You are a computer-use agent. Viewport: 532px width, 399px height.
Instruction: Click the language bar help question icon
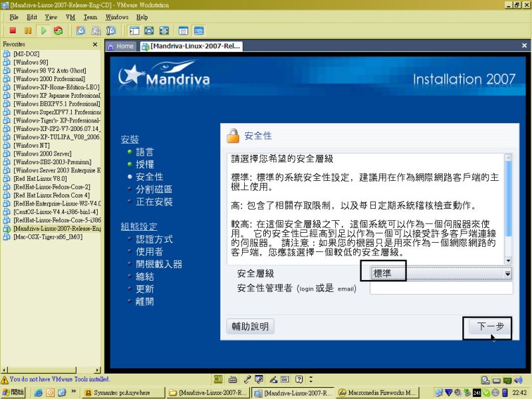(x=299, y=379)
